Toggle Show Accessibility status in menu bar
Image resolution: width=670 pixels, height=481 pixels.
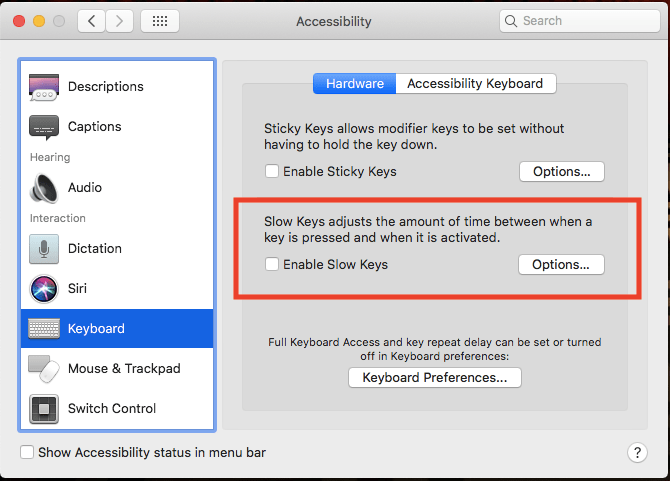click(x=27, y=453)
